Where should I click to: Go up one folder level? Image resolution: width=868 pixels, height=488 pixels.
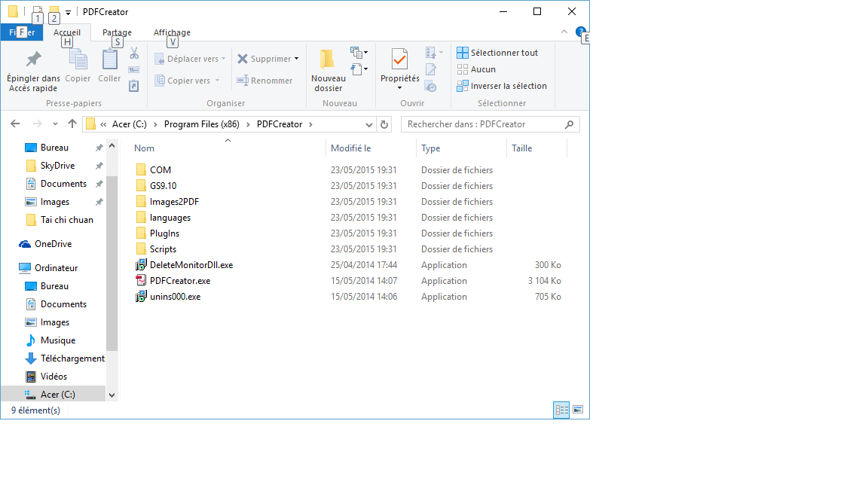pos(72,124)
